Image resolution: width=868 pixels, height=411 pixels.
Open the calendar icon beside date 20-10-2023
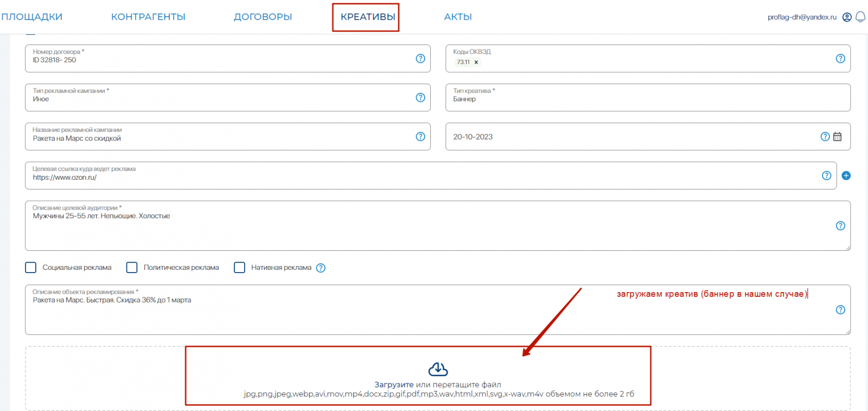(838, 137)
